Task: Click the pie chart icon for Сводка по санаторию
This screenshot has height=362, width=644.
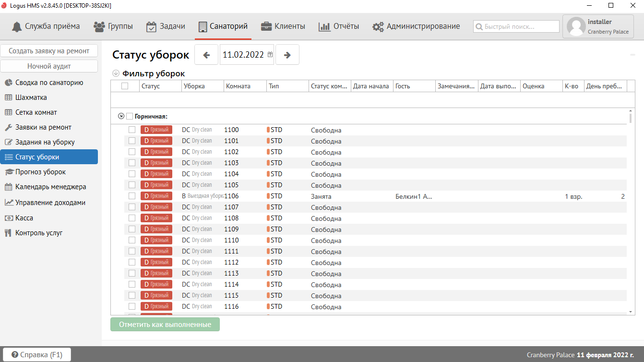Action: (8, 83)
